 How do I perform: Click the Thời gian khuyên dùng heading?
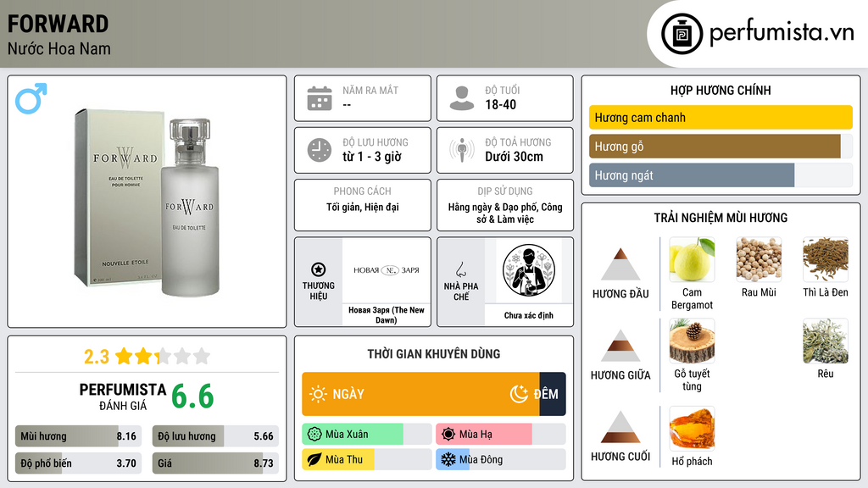(x=434, y=354)
